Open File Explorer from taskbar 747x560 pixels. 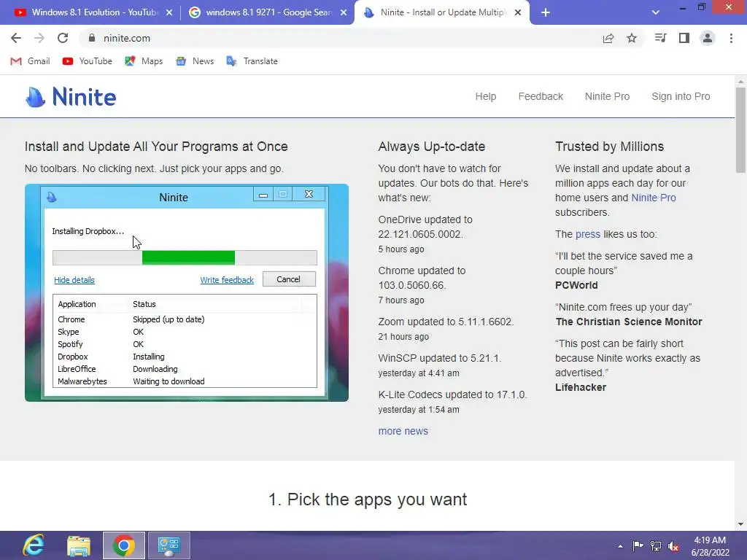point(79,545)
